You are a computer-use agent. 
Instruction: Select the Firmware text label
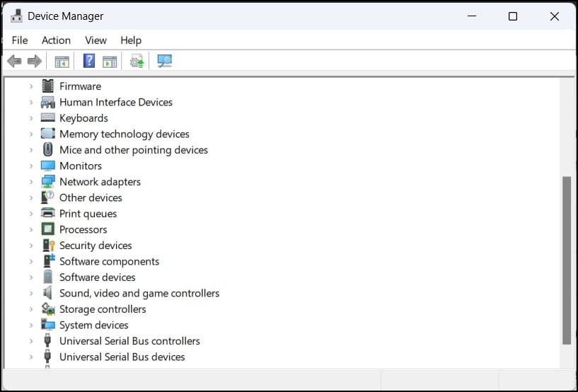[x=81, y=86]
